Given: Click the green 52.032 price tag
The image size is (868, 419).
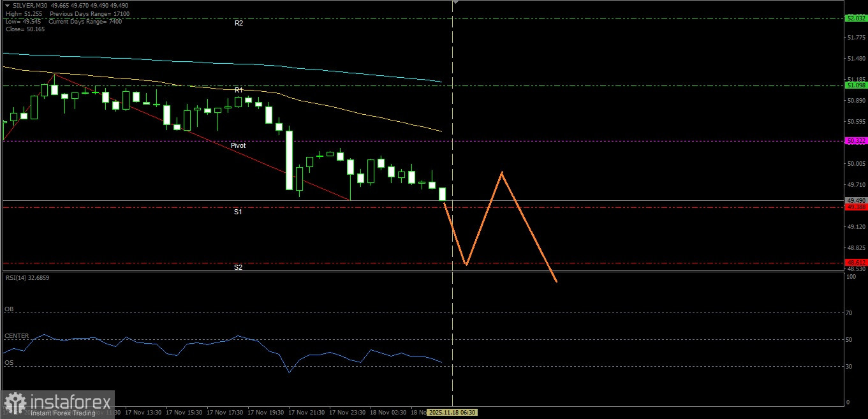Looking at the screenshot, I should pyautogui.click(x=855, y=18).
